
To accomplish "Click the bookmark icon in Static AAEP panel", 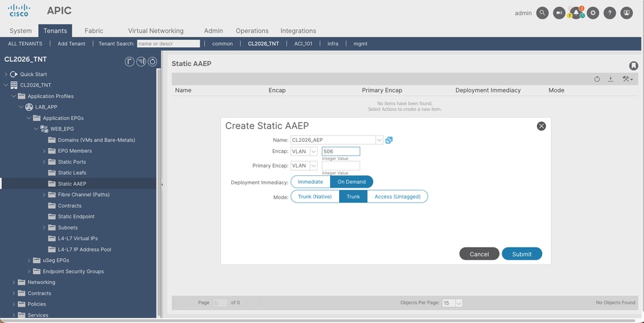I will [x=633, y=65].
